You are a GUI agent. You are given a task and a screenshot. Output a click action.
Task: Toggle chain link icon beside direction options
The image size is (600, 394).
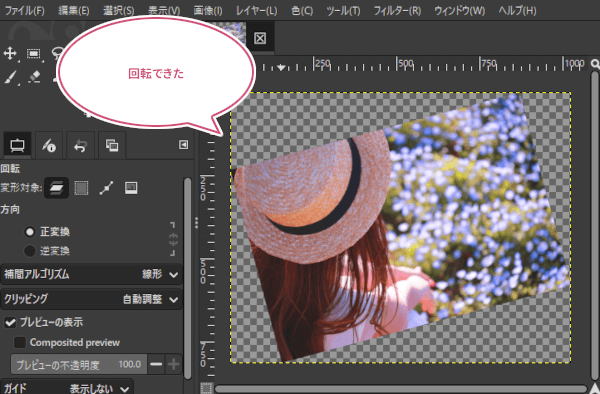click(x=173, y=240)
